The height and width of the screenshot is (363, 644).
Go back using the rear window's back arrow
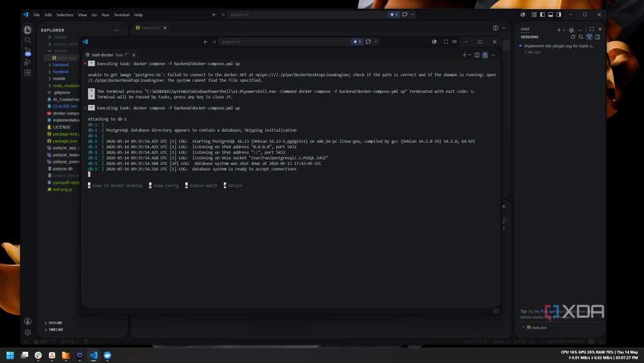(x=214, y=14)
